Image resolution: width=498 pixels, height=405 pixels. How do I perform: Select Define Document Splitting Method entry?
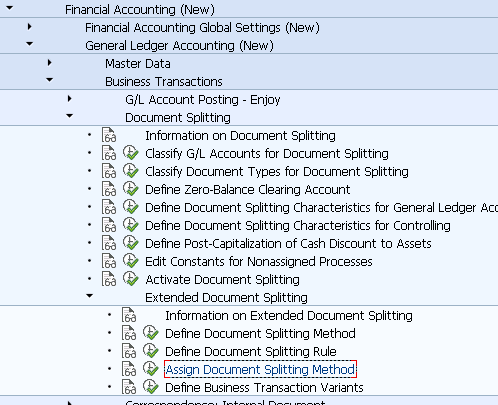[260, 333]
